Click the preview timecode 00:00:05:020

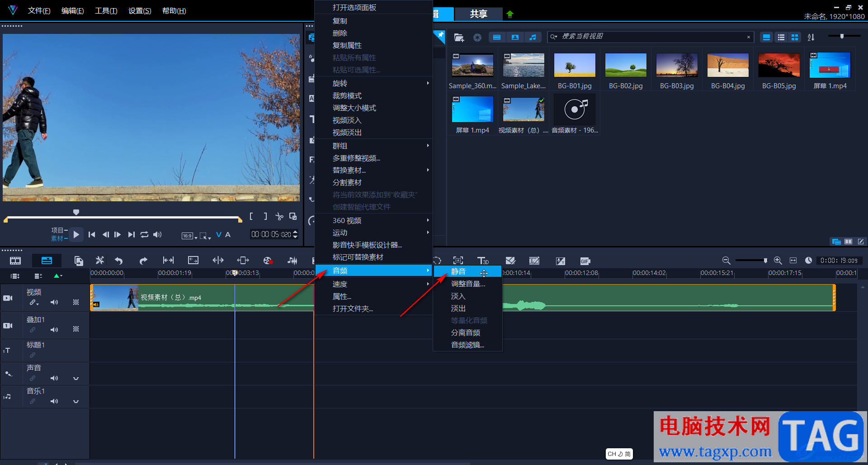click(x=271, y=234)
